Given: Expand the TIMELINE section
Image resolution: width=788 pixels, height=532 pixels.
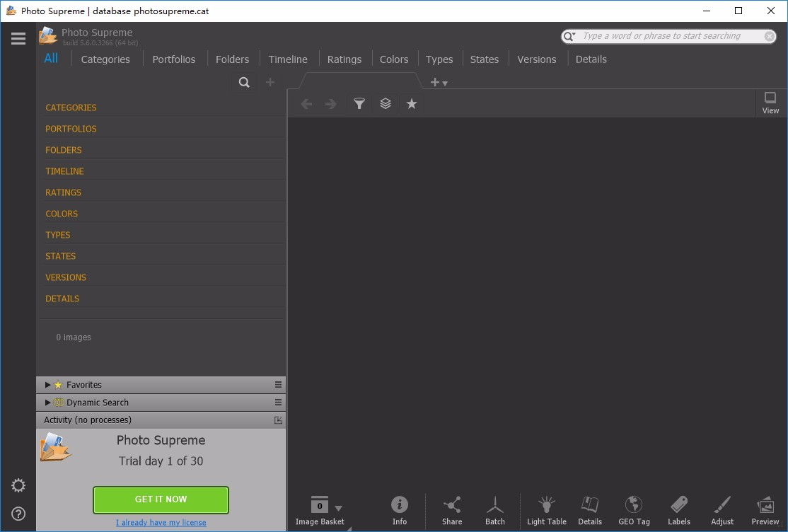Looking at the screenshot, I should pyautogui.click(x=64, y=171).
